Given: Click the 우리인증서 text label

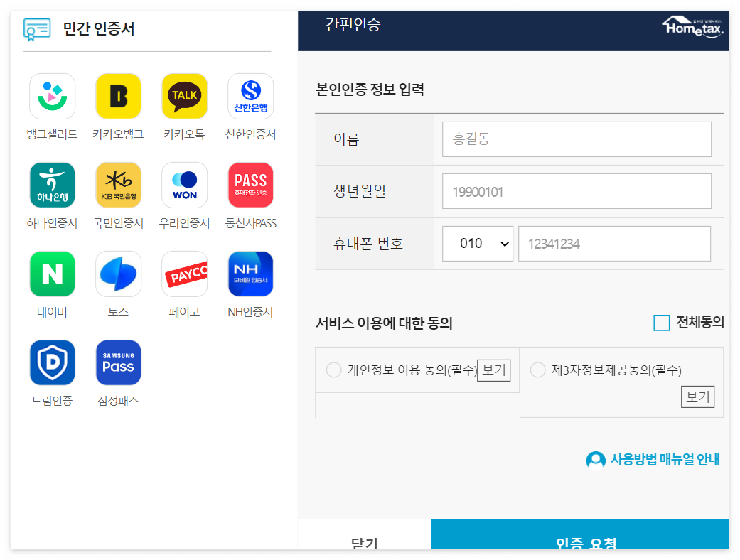Looking at the screenshot, I should click(184, 223).
